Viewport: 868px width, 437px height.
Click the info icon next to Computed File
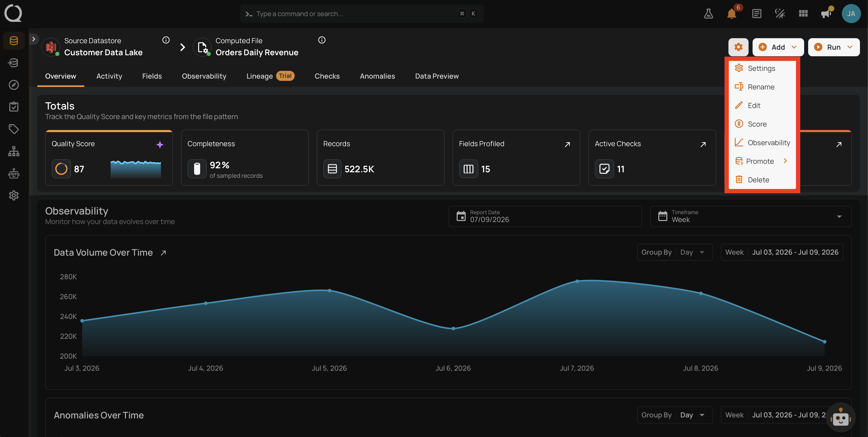coord(322,40)
